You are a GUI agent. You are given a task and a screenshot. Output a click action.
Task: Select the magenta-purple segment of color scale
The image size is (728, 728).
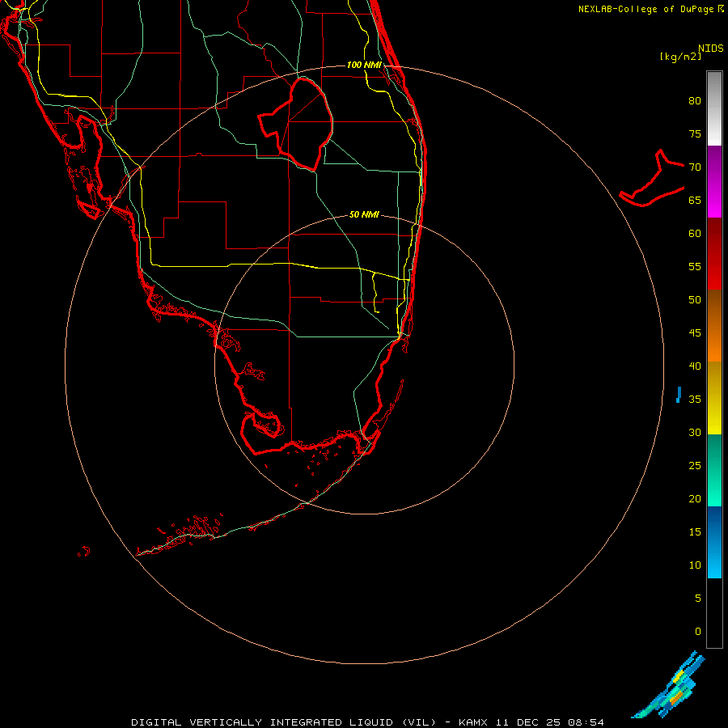point(714,181)
